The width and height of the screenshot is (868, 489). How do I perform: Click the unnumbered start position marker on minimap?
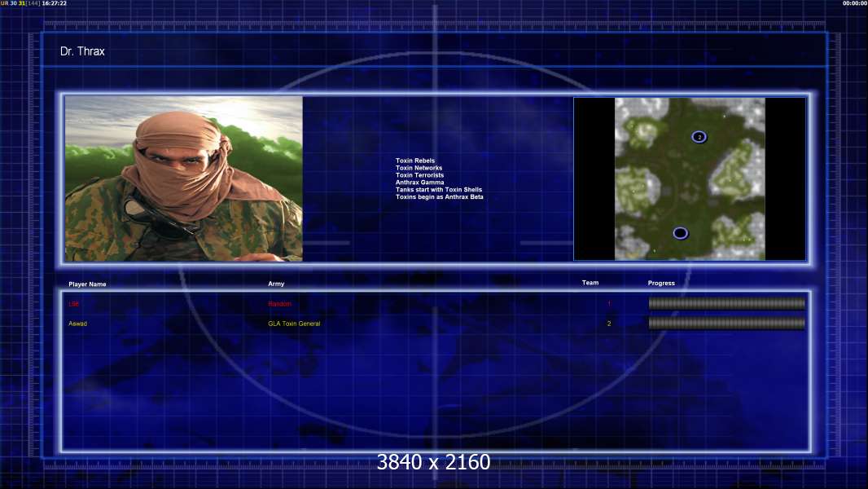point(681,233)
